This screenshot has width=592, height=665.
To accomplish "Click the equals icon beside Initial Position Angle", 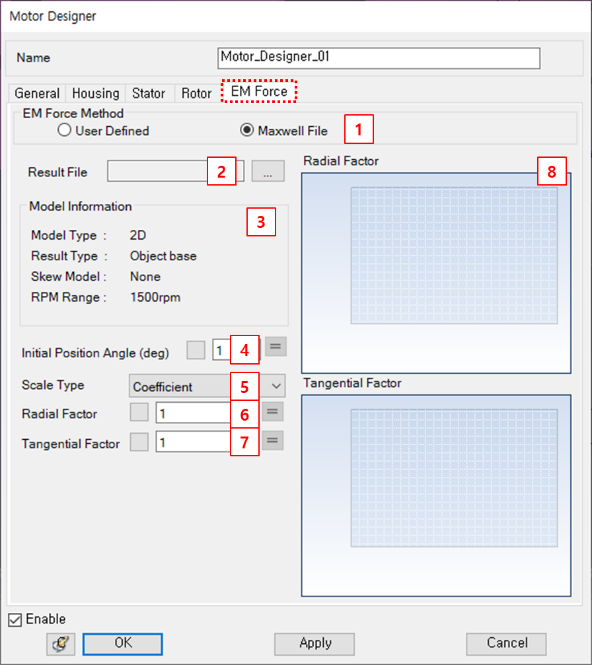I will coord(276,346).
